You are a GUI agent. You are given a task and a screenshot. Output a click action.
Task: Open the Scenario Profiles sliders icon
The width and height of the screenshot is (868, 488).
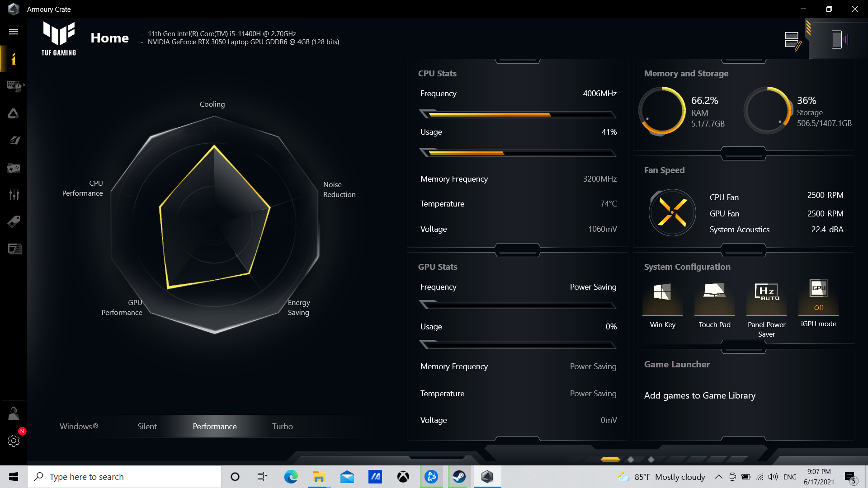pyautogui.click(x=14, y=195)
